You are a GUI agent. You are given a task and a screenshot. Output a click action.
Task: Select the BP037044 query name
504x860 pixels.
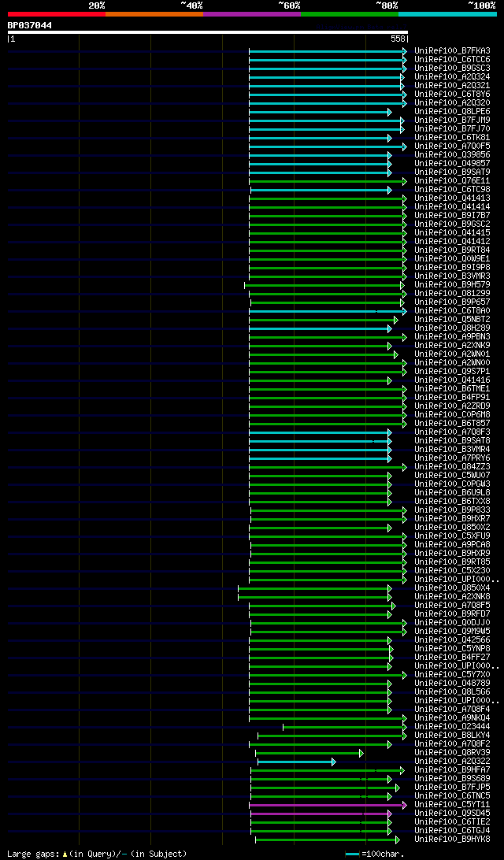[x=30, y=25]
